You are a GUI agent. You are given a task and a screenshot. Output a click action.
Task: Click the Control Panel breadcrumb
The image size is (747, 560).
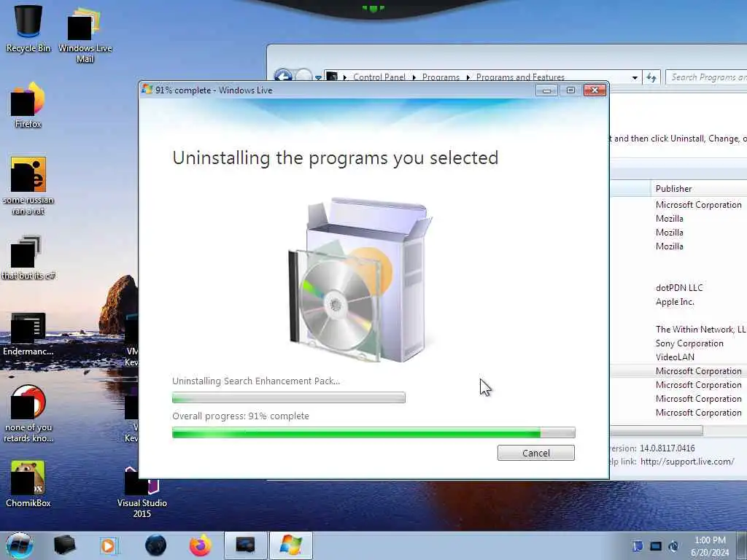click(x=379, y=77)
